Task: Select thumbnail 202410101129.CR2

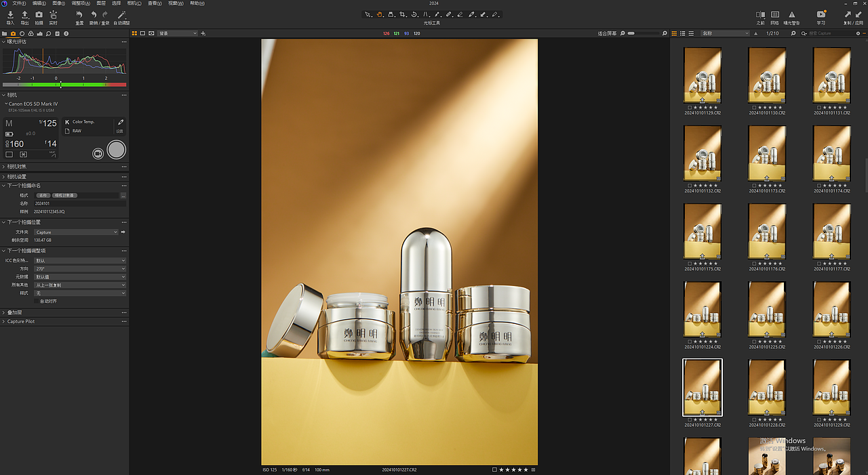Action: click(702, 75)
